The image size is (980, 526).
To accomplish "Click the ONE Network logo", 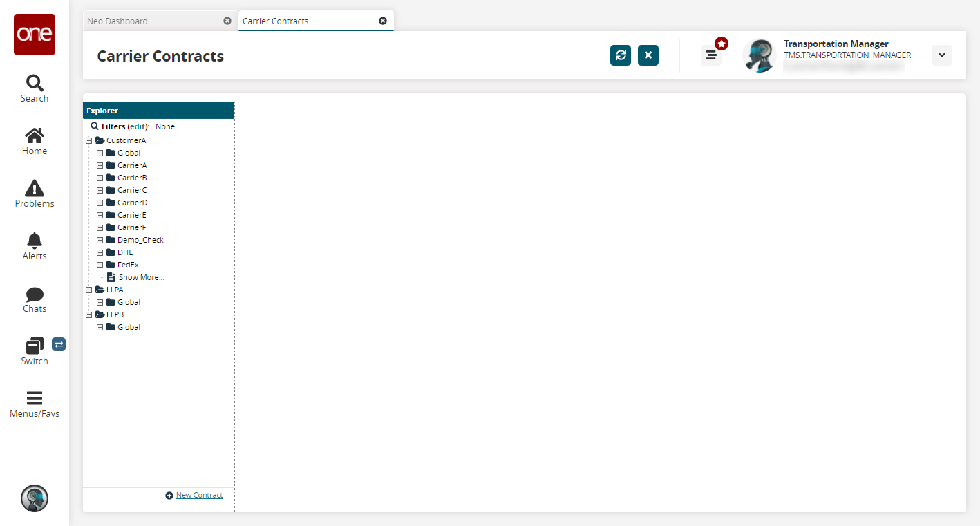I will tap(35, 35).
